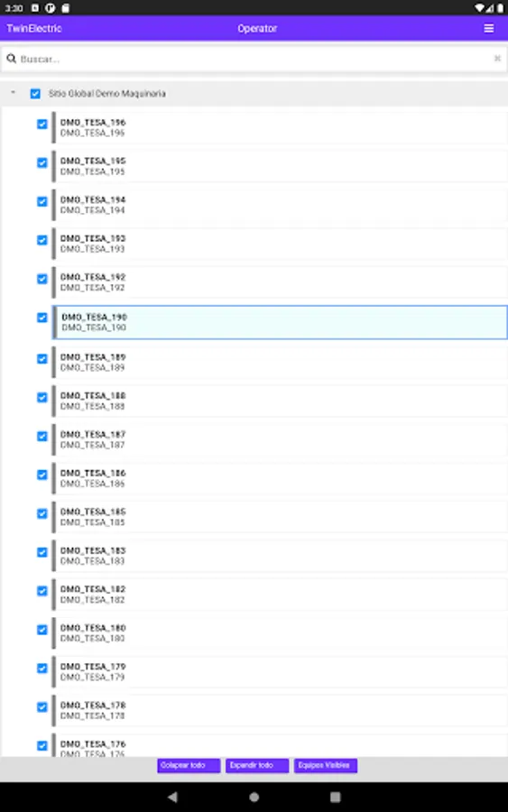Click the Expandir todo button
The width and height of the screenshot is (508, 812).
(257, 765)
